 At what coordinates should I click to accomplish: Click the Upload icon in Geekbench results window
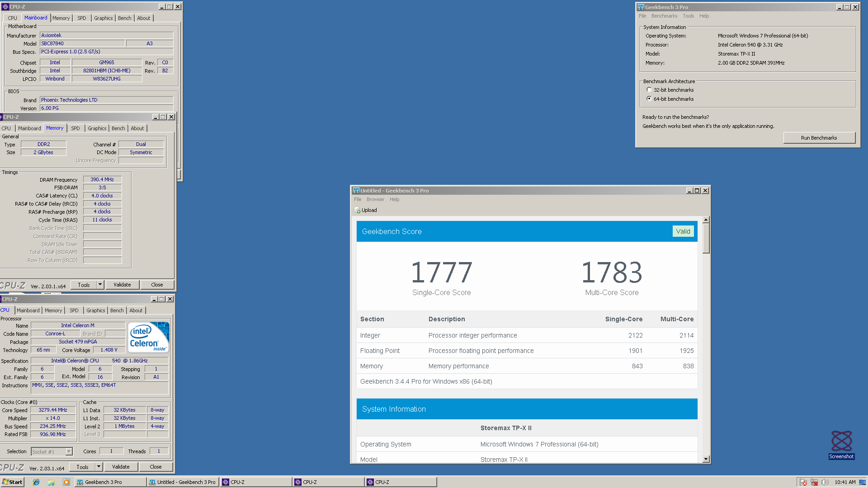tap(357, 210)
